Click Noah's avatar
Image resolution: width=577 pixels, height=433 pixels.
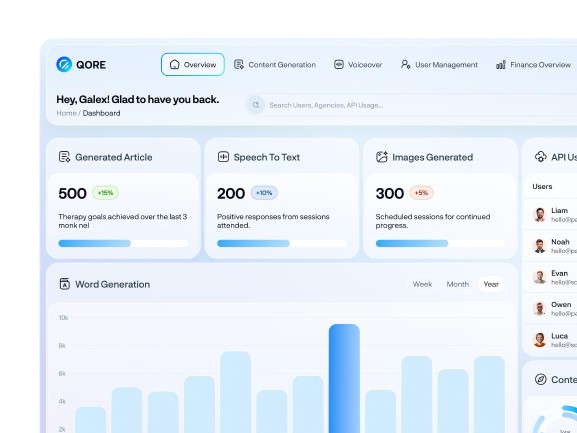click(540, 246)
